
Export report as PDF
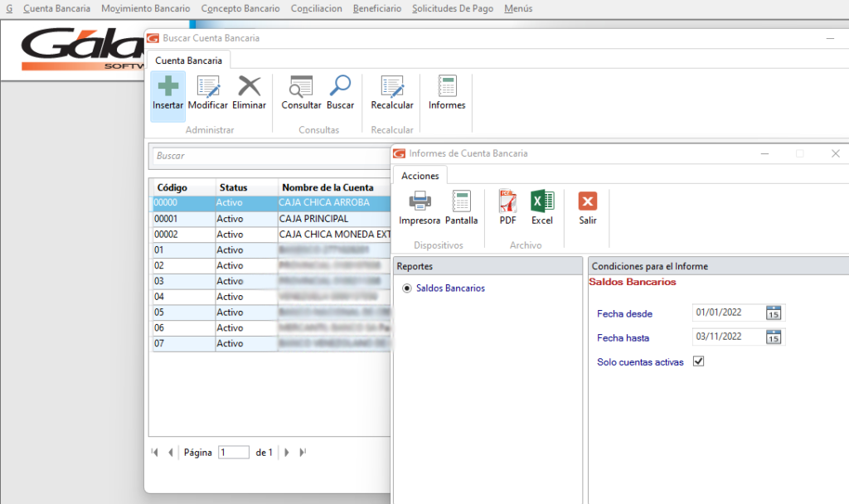click(x=507, y=201)
